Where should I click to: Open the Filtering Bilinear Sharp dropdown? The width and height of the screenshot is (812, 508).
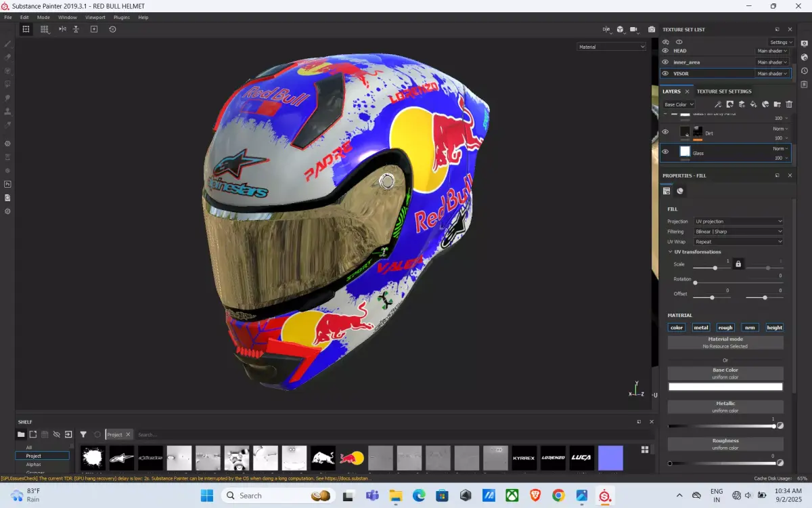click(739, 232)
